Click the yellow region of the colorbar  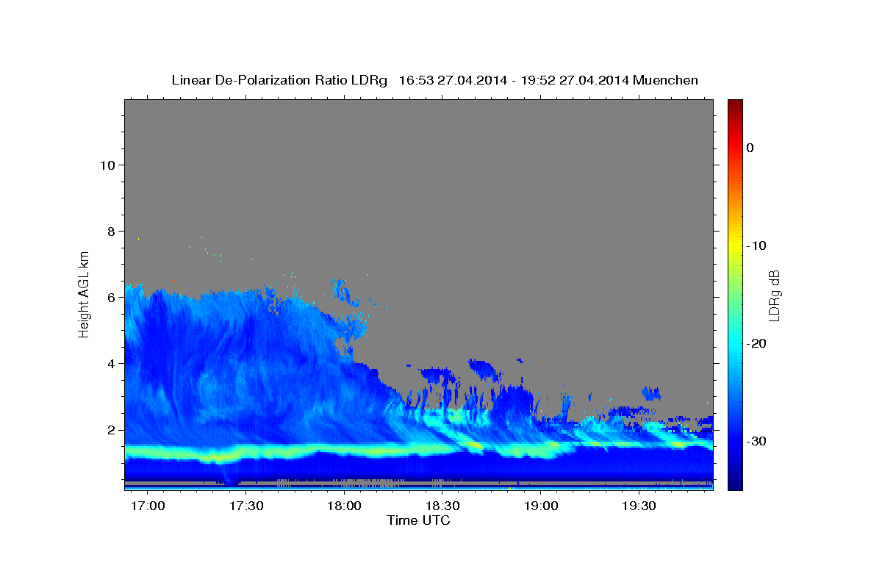click(x=735, y=246)
